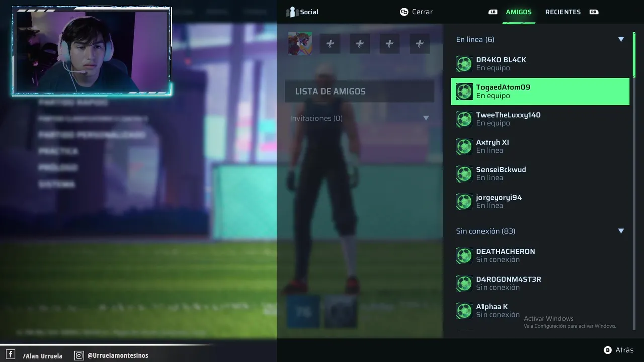The width and height of the screenshot is (644, 362).
Task: Switch to the AMIGOS tab
Action: tap(519, 12)
